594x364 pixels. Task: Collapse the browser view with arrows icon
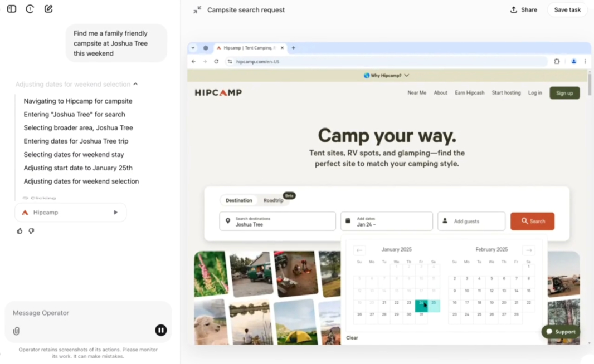click(197, 10)
